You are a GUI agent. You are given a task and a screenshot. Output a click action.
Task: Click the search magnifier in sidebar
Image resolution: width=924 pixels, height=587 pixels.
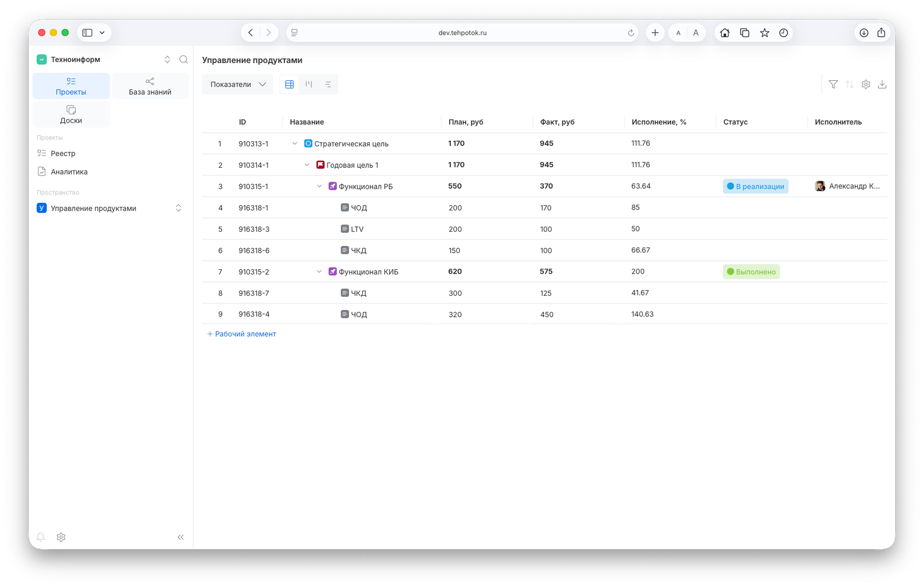pyautogui.click(x=183, y=59)
